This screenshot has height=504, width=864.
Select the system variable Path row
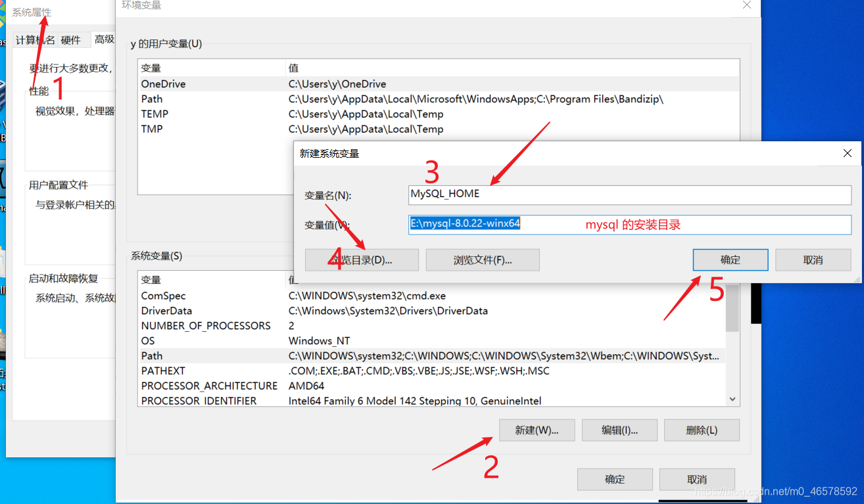click(432, 356)
